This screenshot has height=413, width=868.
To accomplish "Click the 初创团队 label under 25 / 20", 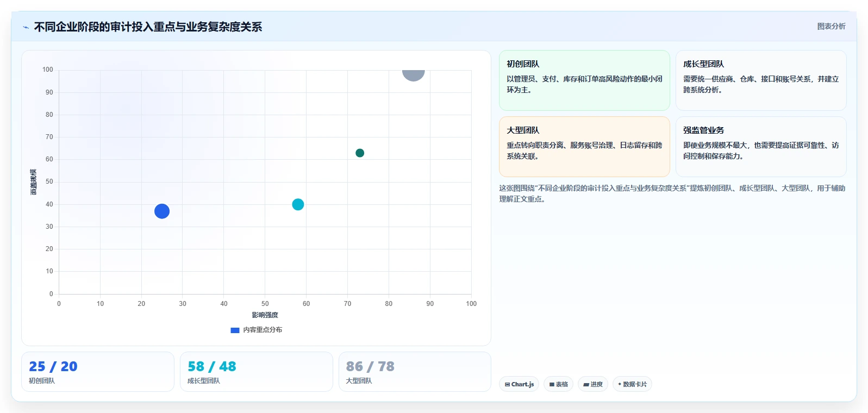I will (x=42, y=381).
